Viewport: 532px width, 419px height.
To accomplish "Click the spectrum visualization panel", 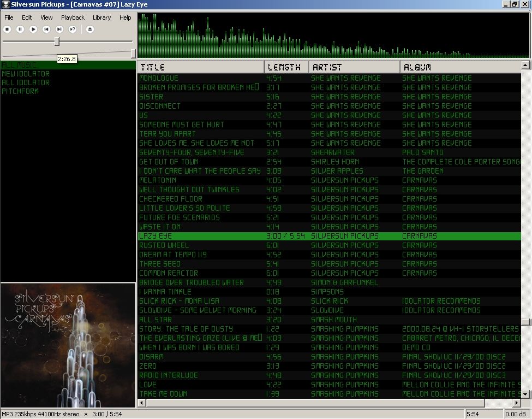I will tap(333, 36).
